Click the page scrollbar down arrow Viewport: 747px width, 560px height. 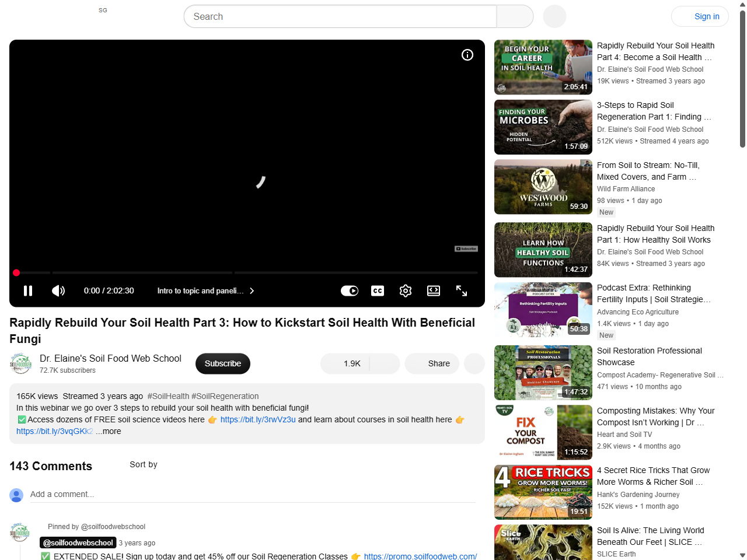click(x=742, y=555)
